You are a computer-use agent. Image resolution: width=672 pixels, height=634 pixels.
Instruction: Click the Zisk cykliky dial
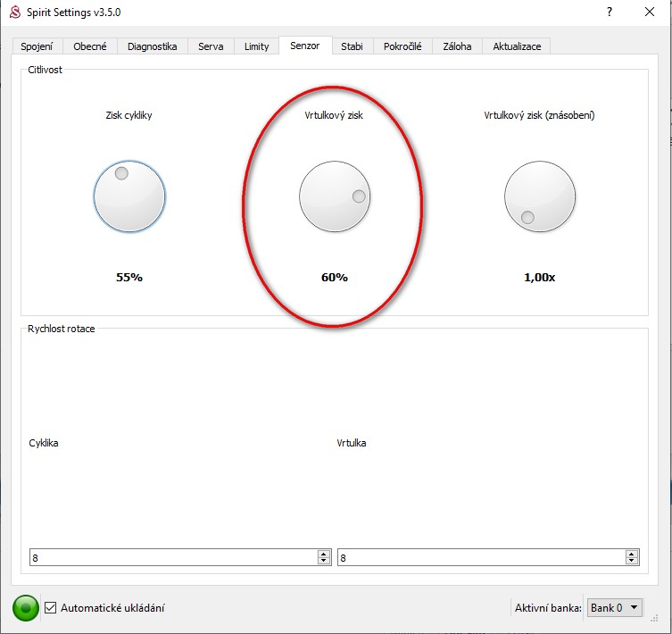[x=129, y=196]
